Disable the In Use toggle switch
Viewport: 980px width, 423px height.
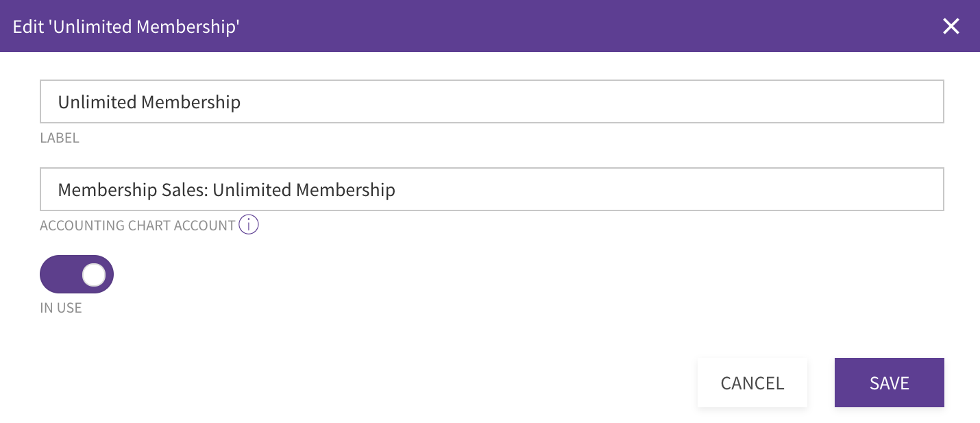[x=77, y=274]
